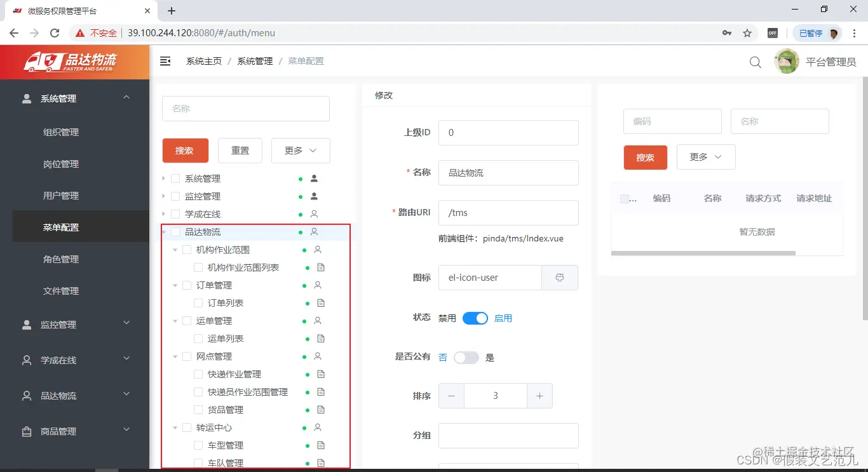868x472 pixels.
Task: Open global search via magnifier icon
Action: pyautogui.click(x=755, y=62)
